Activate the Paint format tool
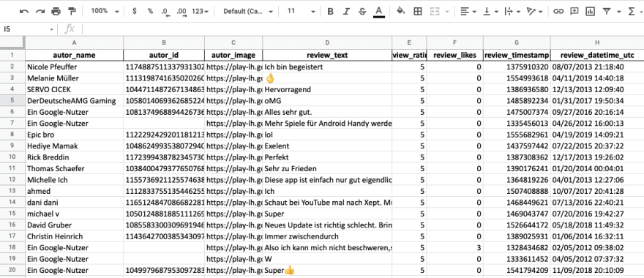Viewport: 644px width, 278px height. (72, 12)
